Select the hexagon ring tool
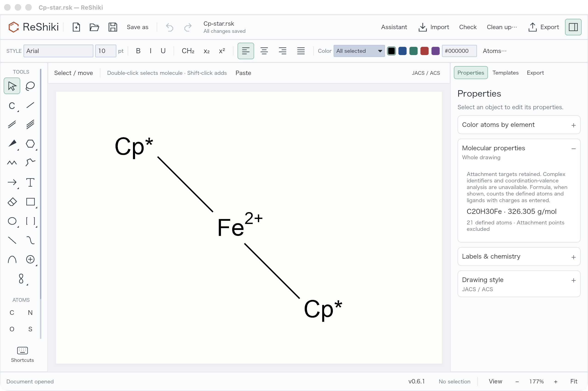Viewport: 588px width, 391px height. (30, 144)
